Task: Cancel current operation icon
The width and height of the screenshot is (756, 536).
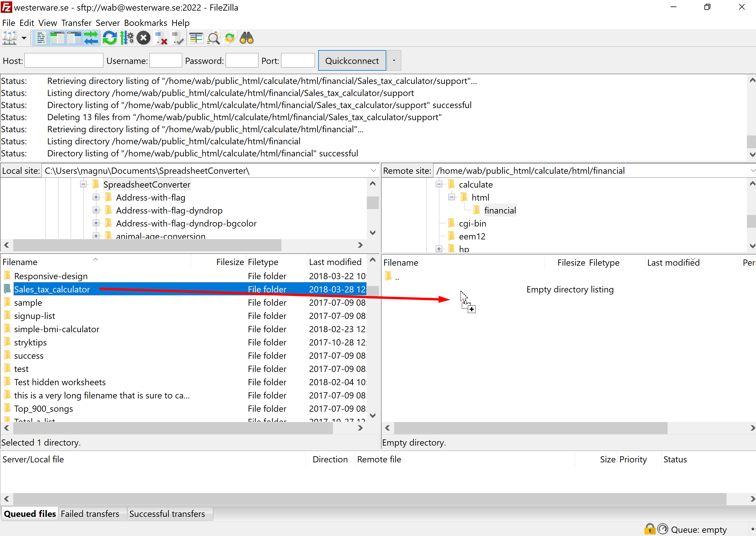Action: point(143,38)
